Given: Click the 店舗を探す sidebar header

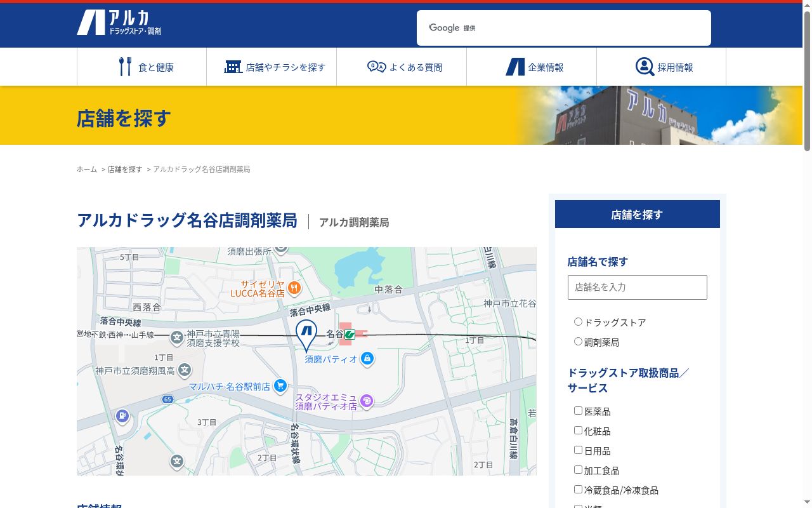Looking at the screenshot, I should click(638, 214).
